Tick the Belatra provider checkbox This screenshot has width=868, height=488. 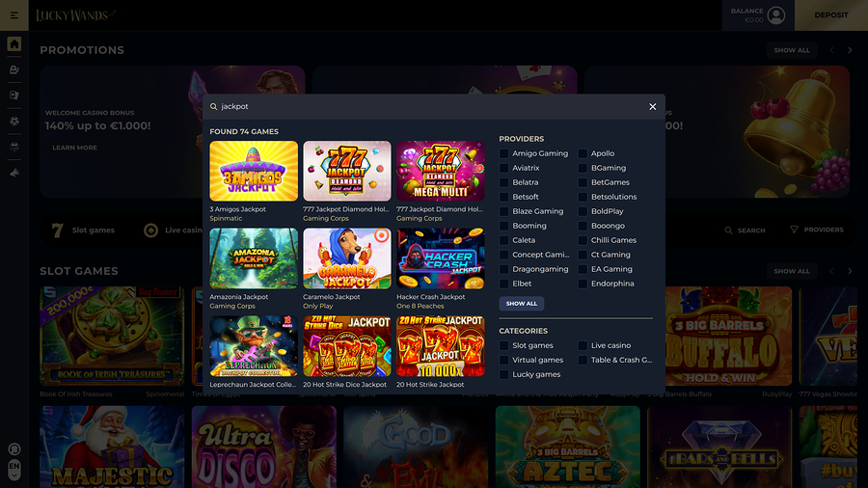[503, 182]
